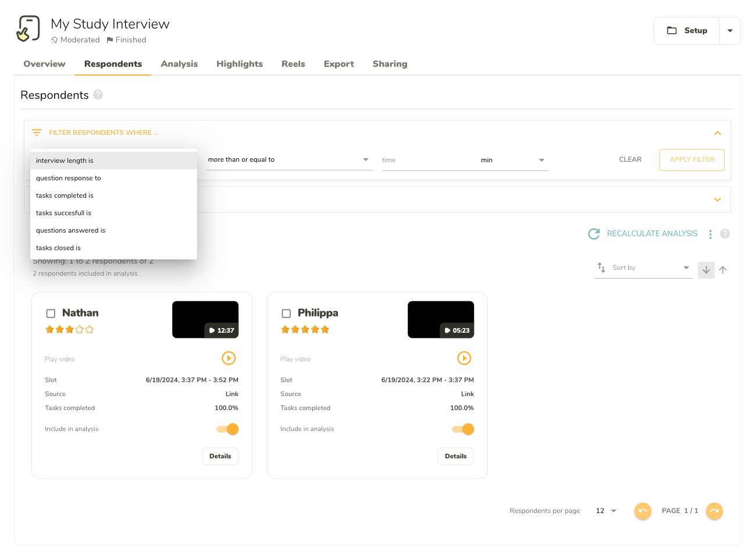Open the three-dot more options menu
Screen dimensions: 756x559
(710, 234)
